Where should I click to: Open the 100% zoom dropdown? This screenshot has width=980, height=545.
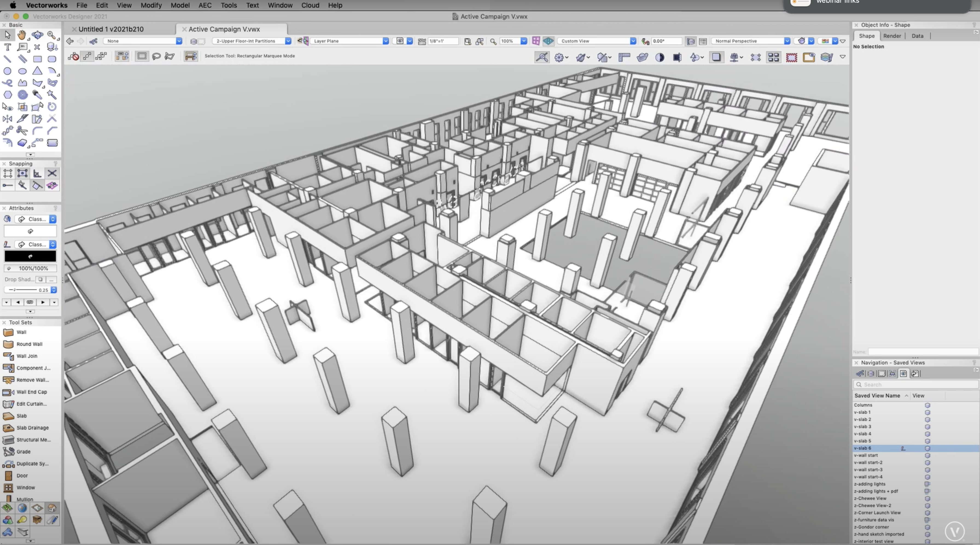[513, 41]
